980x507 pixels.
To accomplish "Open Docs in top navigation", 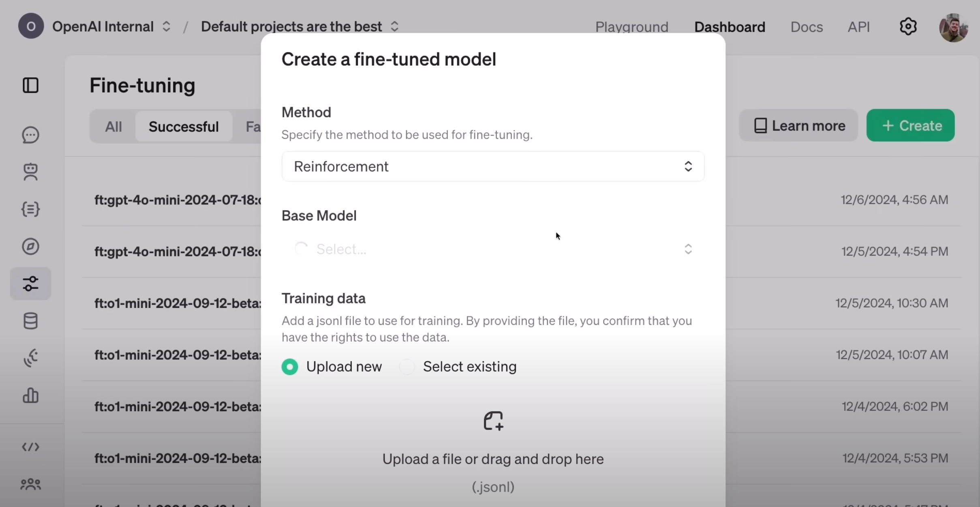I will [x=807, y=27].
